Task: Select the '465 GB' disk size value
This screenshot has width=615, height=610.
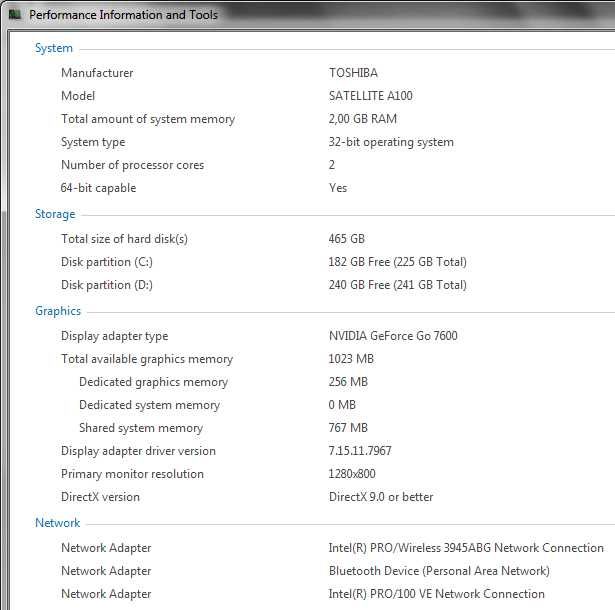Action: coord(347,239)
